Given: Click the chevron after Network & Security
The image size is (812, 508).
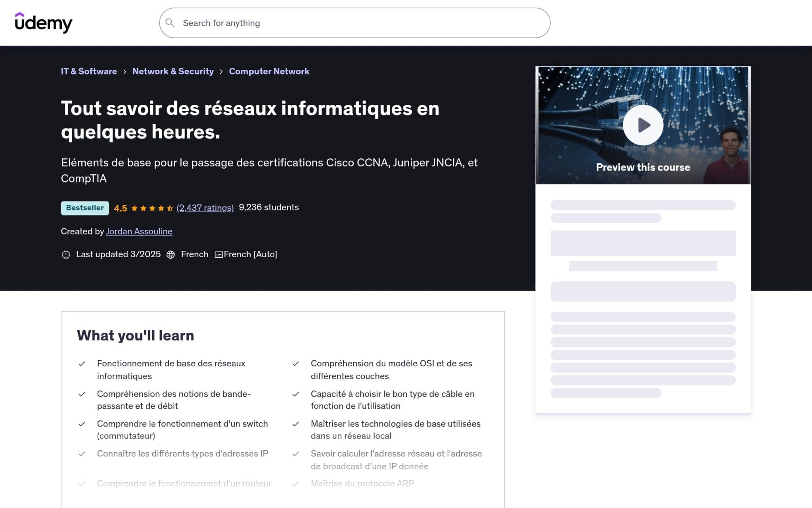Looking at the screenshot, I should pos(221,72).
